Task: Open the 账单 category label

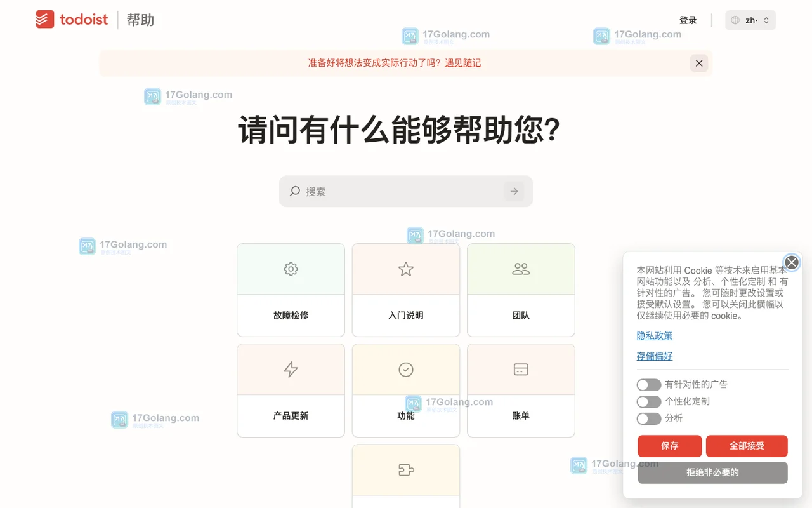Action: point(521,416)
